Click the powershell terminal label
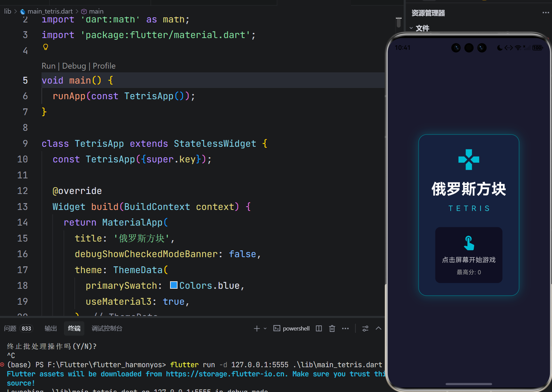Image resolution: width=552 pixels, height=392 pixels. 296,328
